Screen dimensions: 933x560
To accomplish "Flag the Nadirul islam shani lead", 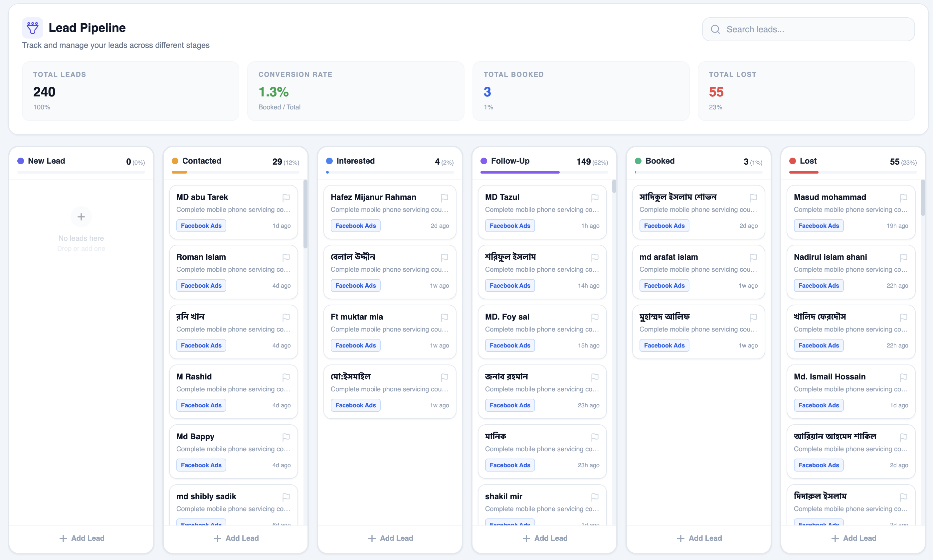I will coord(903,258).
